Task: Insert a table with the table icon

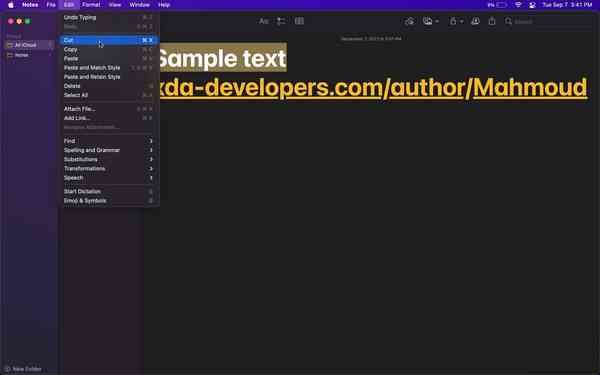Action: 299,21
